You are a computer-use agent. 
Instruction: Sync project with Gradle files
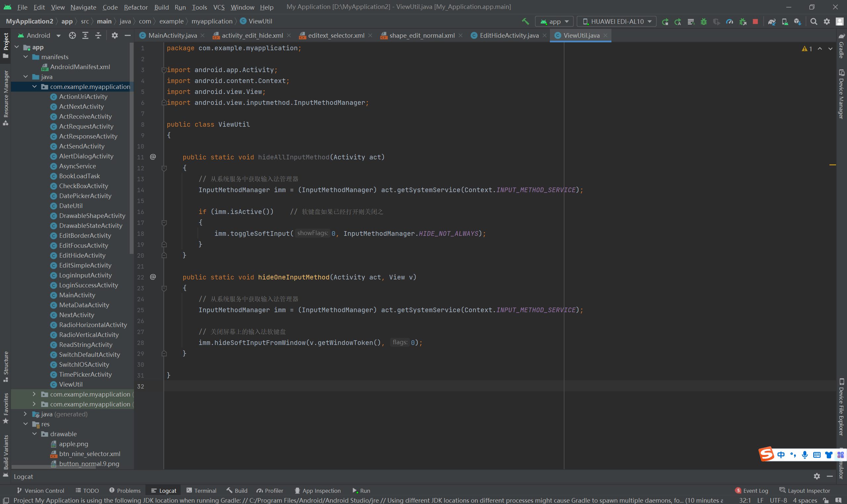tap(772, 21)
